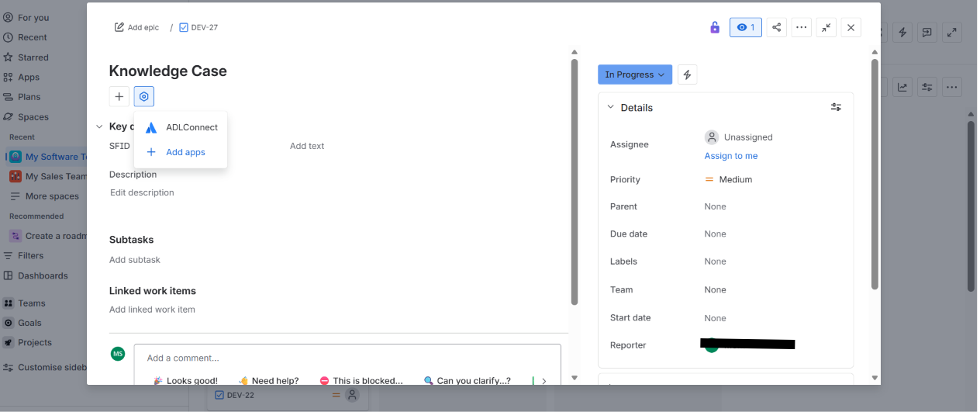Open the configure details fields icon
The height and width of the screenshot is (412, 980).
(836, 107)
